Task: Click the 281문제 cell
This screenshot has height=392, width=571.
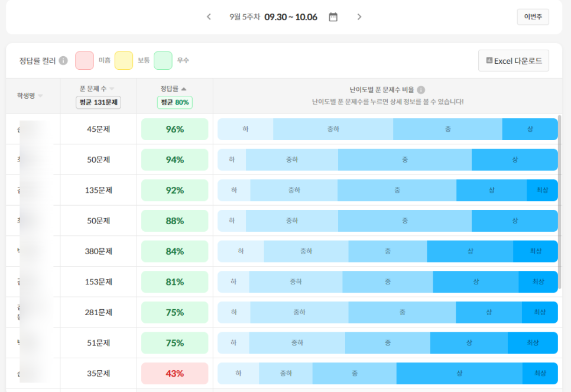Action: point(98,312)
